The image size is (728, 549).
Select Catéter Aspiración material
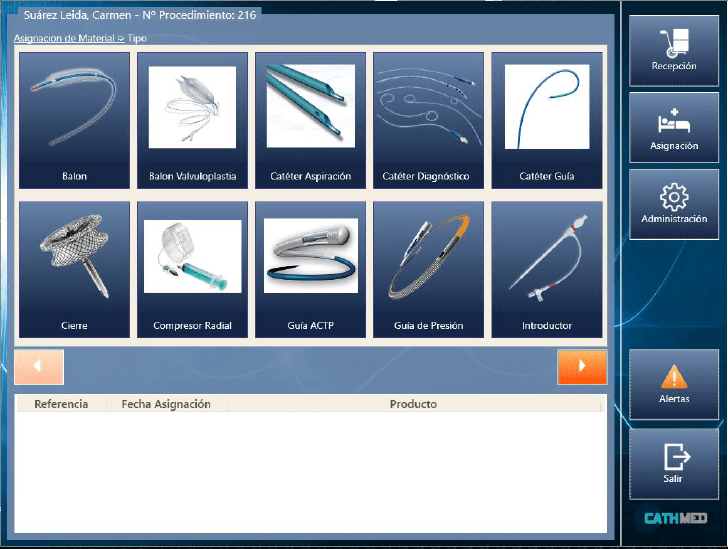310,120
